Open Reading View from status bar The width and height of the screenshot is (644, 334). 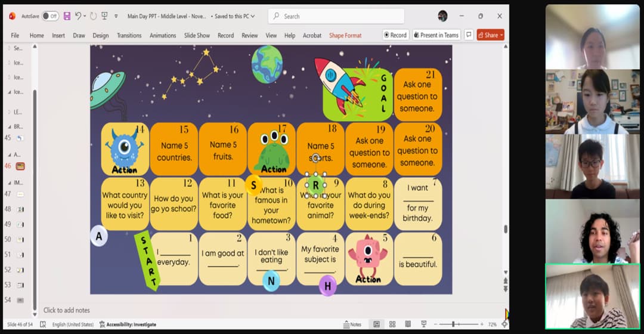click(408, 324)
